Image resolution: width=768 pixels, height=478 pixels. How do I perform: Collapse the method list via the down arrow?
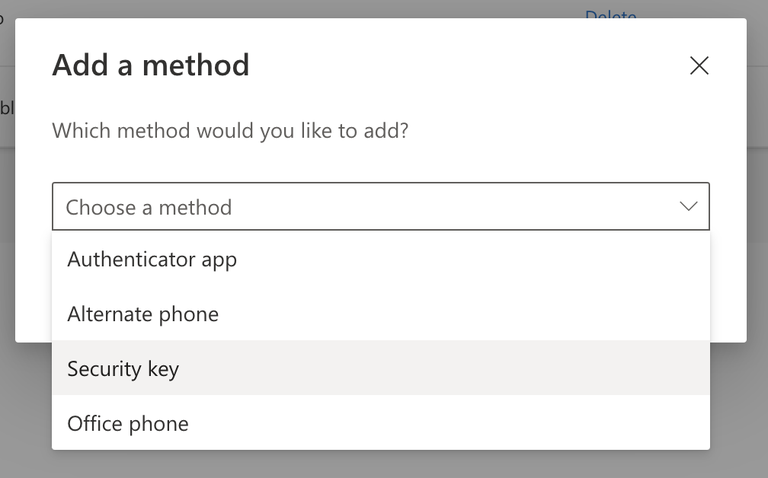click(x=688, y=207)
